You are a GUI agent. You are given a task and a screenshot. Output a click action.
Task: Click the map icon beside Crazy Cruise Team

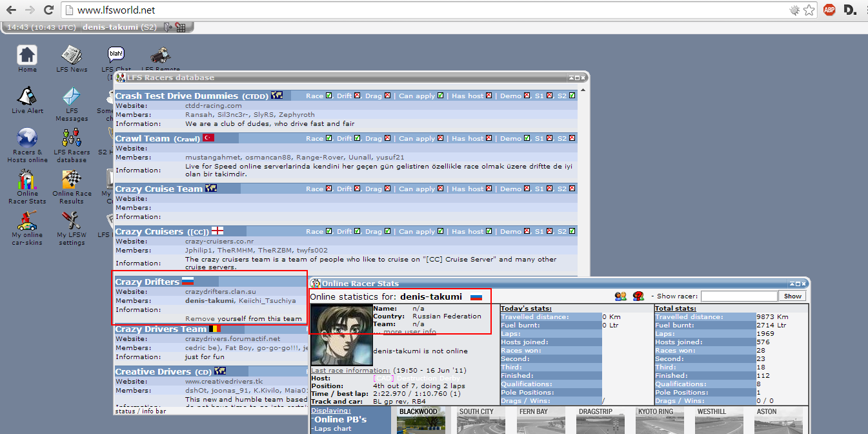coord(210,188)
